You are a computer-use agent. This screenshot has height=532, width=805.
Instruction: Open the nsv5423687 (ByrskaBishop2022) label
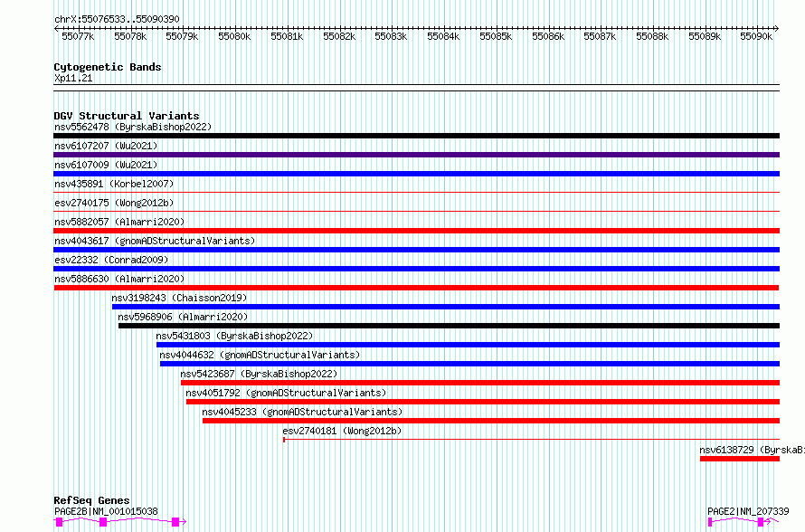[x=259, y=374]
